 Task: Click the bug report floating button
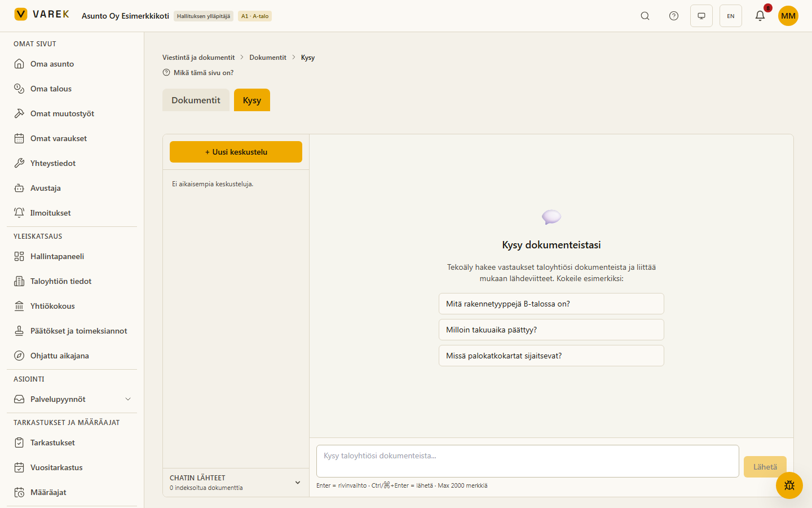click(x=789, y=485)
